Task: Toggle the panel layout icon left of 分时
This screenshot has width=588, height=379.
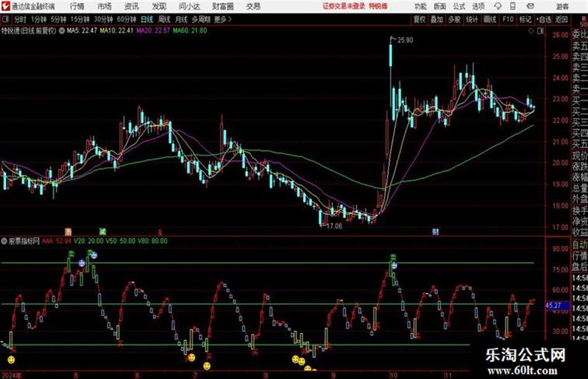Action: (5, 19)
